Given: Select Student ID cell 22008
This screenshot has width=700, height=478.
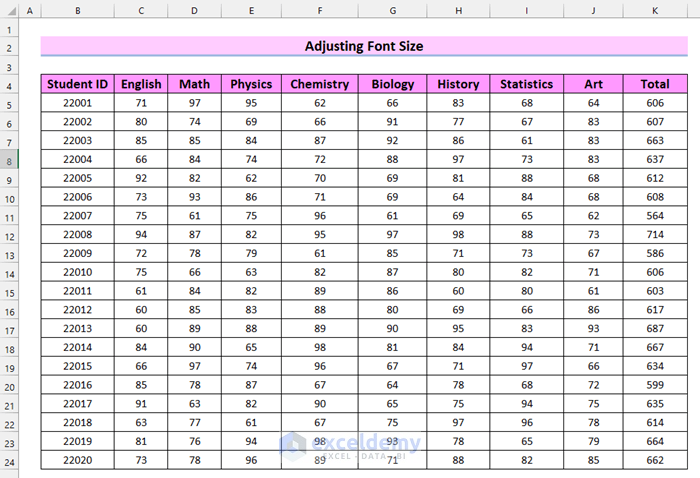Looking at the screenshot, I should tap(78, 234).
